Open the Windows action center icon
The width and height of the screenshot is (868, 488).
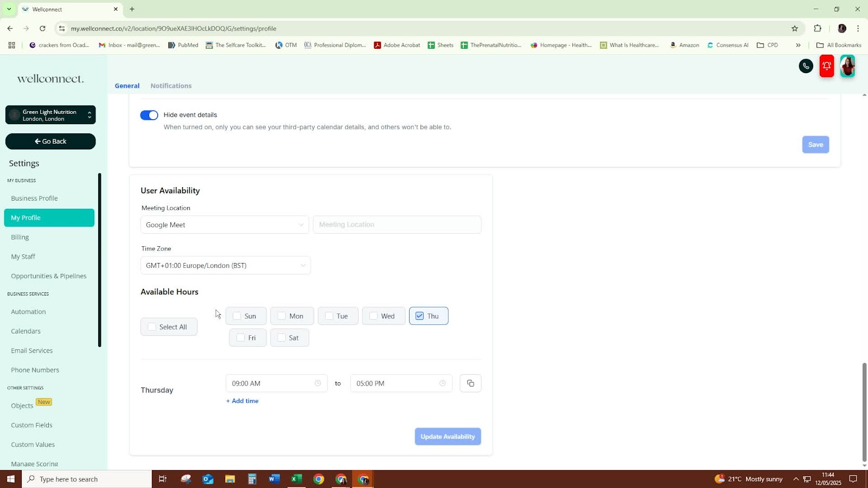[853, 479]
